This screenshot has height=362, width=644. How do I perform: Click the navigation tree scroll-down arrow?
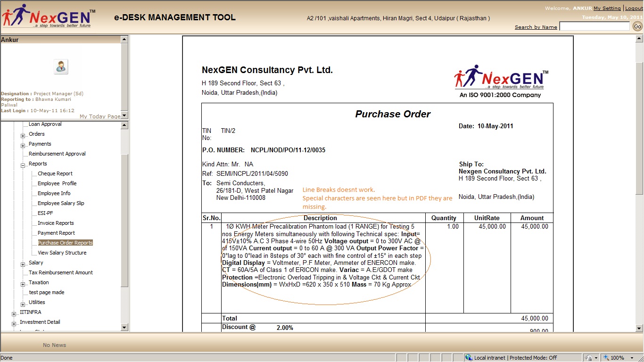[x=124, y=327]
